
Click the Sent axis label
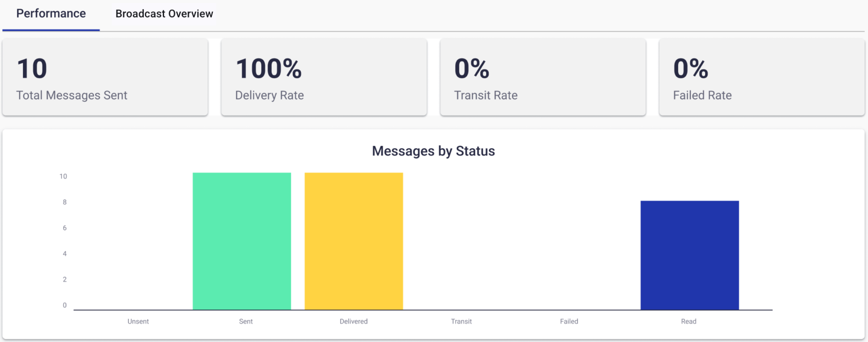pyautogui.click(x=246, y=321)
